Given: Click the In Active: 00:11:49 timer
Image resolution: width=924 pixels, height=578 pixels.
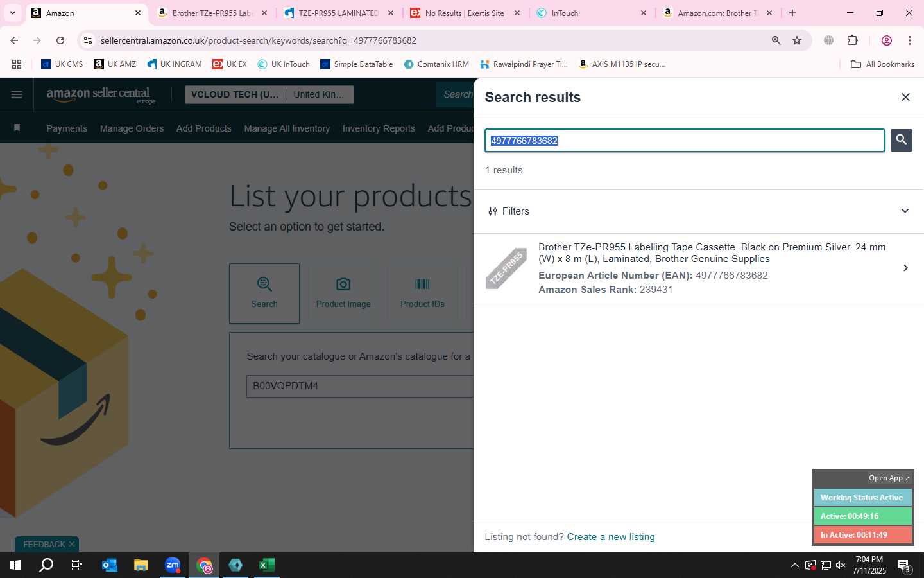Looking at the screenshot, I should pyautogui.click(x=862, y=535).
